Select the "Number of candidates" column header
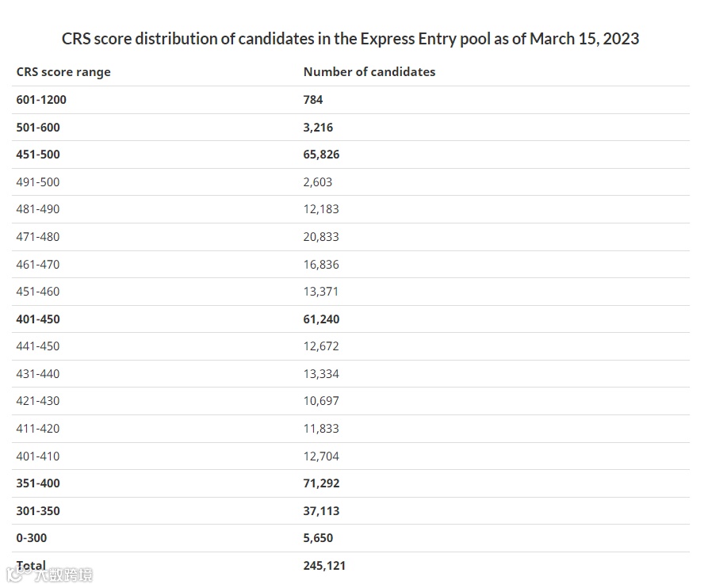Image resolution: width=708 pixels, height=588 pixels. click(369, 72)
